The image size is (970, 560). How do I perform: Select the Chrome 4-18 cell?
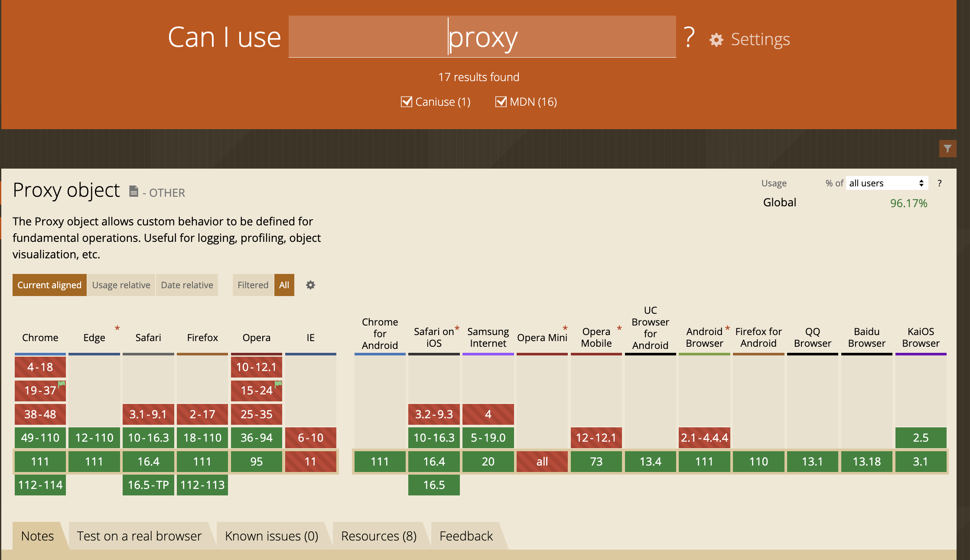40,367
